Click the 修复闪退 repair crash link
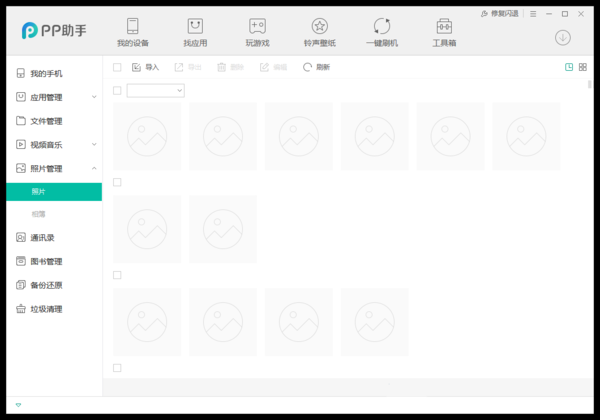The width and height of the screenshot is (600, 420). click(499, 14)
